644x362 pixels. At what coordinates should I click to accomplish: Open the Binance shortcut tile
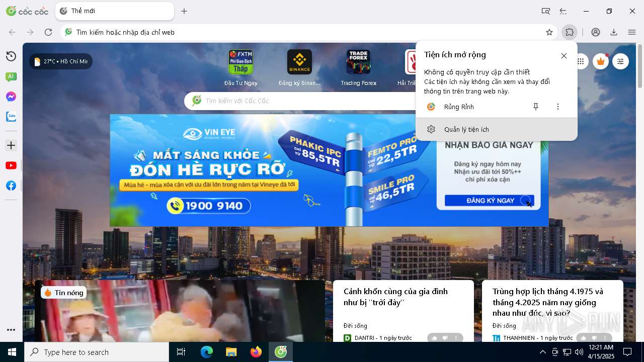coord(299,68)
